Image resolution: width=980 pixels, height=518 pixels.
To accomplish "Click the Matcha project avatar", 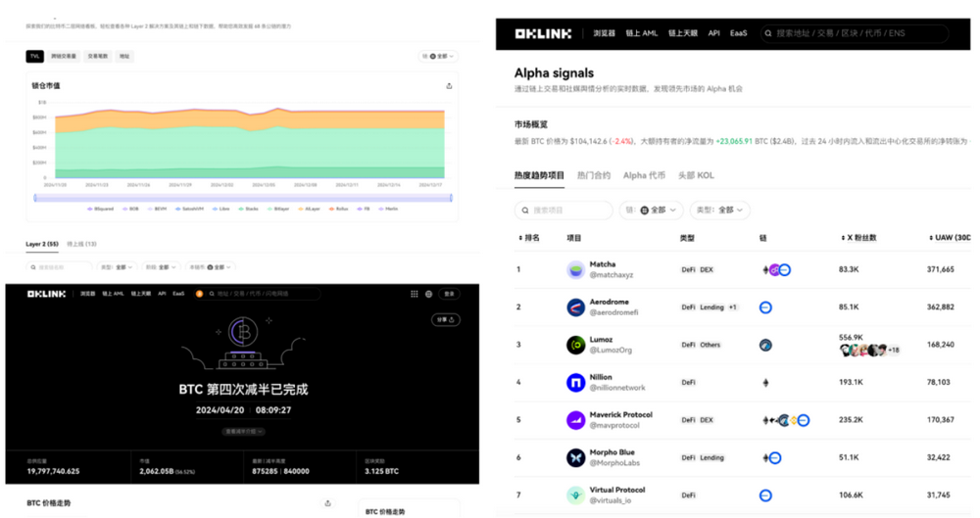I will click(575, 270).
